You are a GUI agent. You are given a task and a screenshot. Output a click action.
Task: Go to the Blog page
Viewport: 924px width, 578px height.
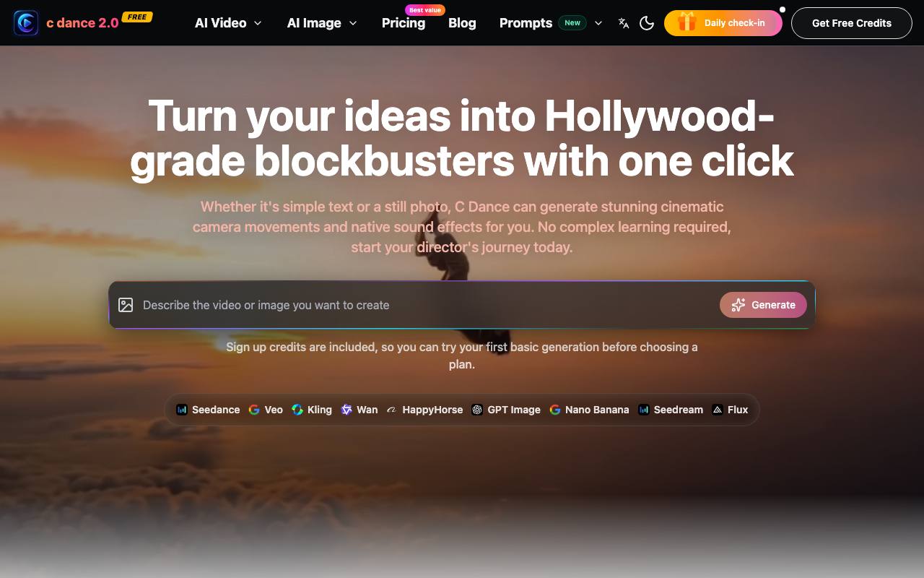coord(462,23)
